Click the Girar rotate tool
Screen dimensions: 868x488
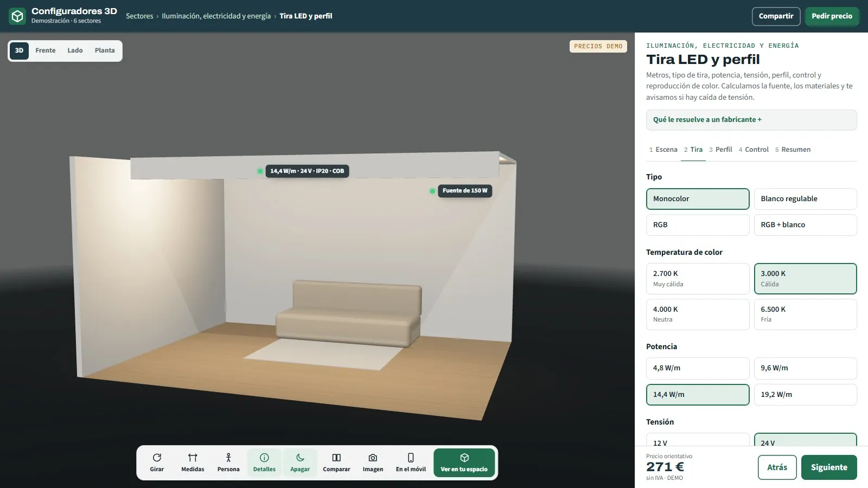click(x=157, y=463)
